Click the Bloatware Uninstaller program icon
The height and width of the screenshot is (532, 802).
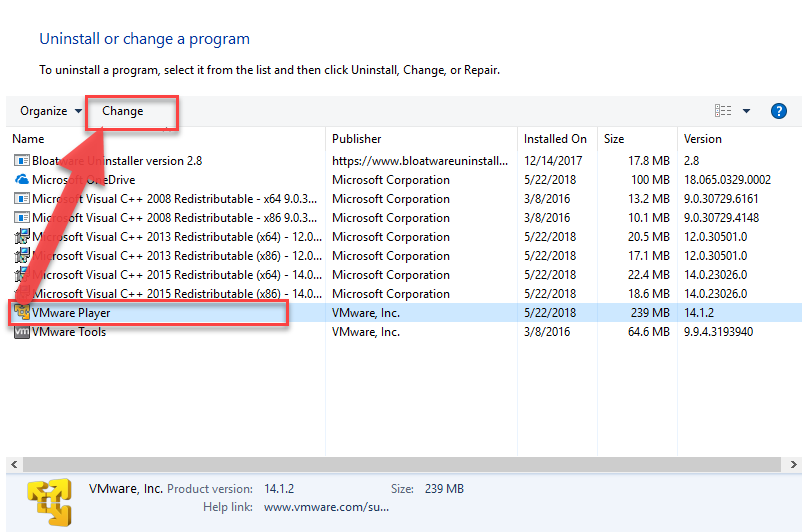click(x=21, y=161)
